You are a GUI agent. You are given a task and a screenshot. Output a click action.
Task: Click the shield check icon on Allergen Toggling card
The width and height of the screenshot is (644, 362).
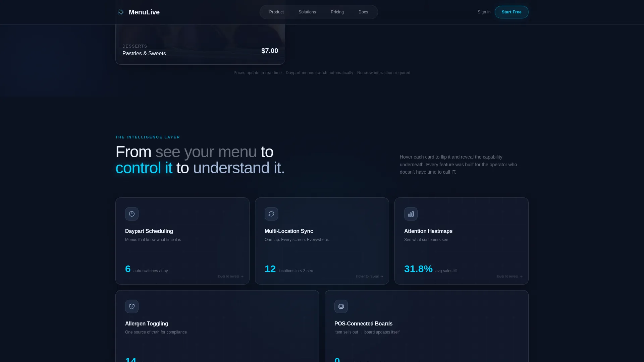coord(132,306)
